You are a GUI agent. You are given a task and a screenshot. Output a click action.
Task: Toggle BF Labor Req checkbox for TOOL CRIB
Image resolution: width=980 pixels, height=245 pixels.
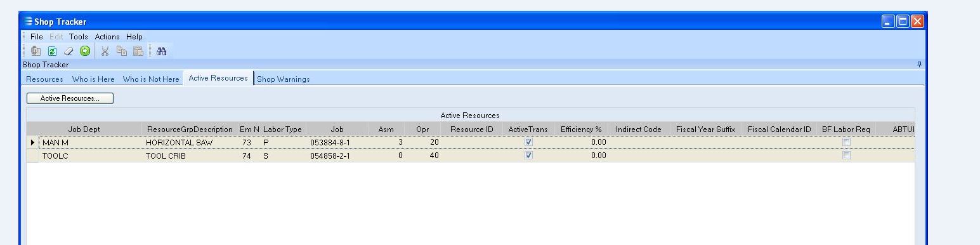click(846, 156)
